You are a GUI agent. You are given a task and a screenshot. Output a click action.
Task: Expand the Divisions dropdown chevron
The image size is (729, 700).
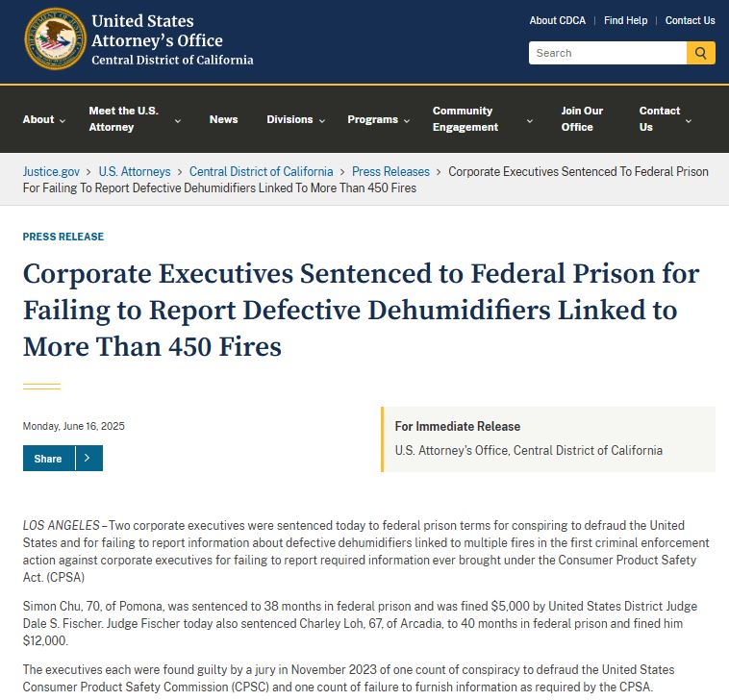click(x=322, y=120)
